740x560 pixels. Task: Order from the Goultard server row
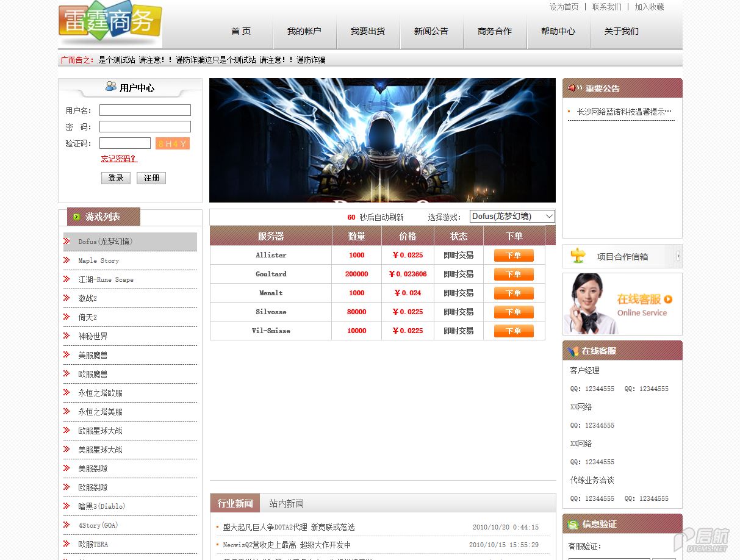click(514, 274)
